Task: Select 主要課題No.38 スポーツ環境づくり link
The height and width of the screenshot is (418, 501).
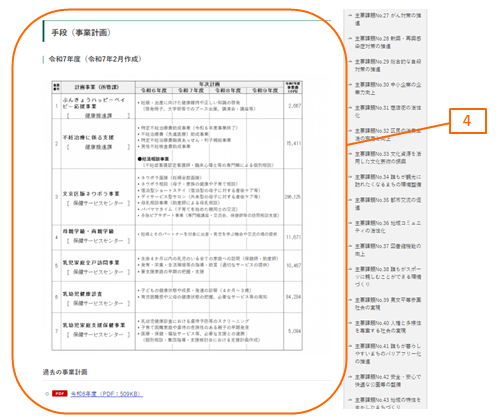Action: tap(388, 276)
